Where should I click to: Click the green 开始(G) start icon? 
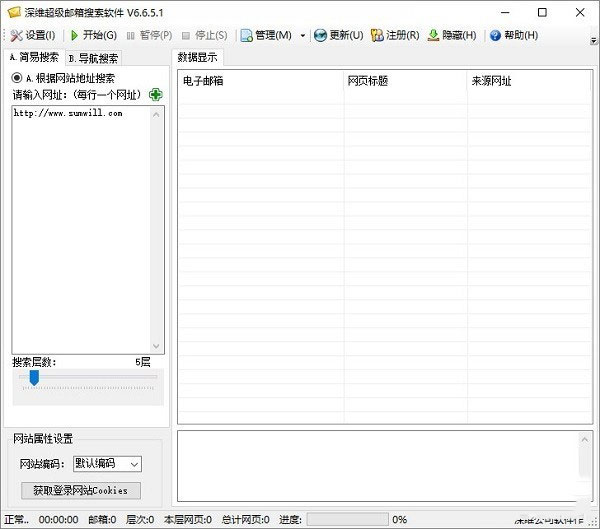point(75,35)
